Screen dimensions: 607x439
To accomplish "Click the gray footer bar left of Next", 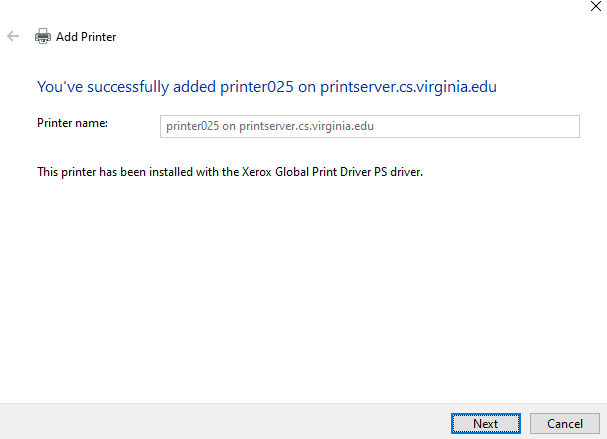I will [220, 422].
